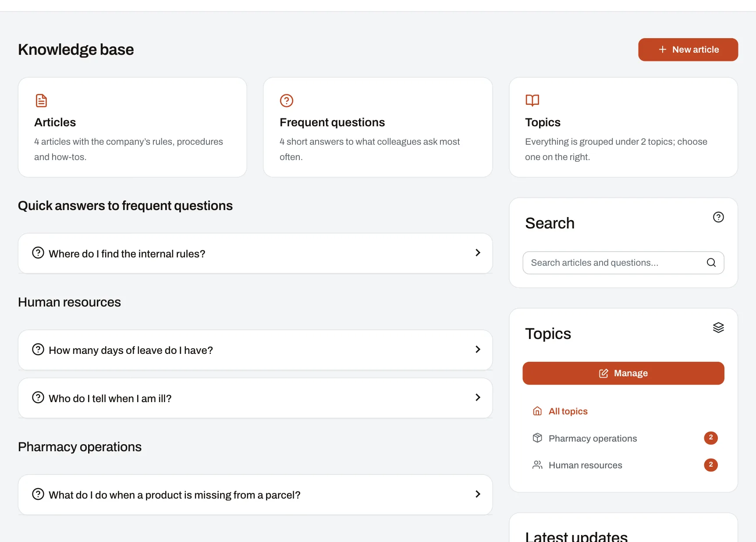
Task: Click the magnifier icon in search box
Action: click(x=711, y=262)
